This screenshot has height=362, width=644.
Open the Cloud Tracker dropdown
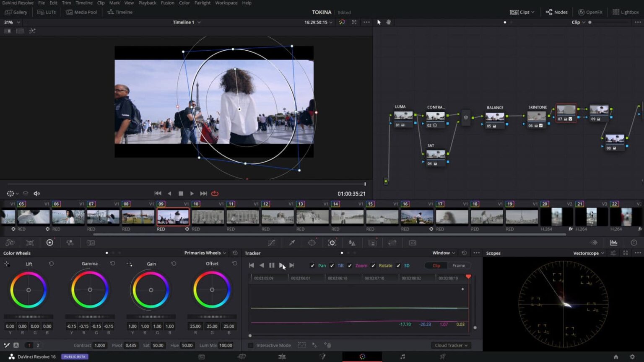click(450, 345)
